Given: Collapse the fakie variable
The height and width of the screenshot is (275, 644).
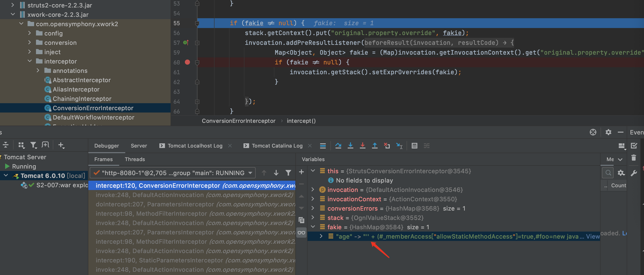Looking at the screenshot, I should click(312, 227).
